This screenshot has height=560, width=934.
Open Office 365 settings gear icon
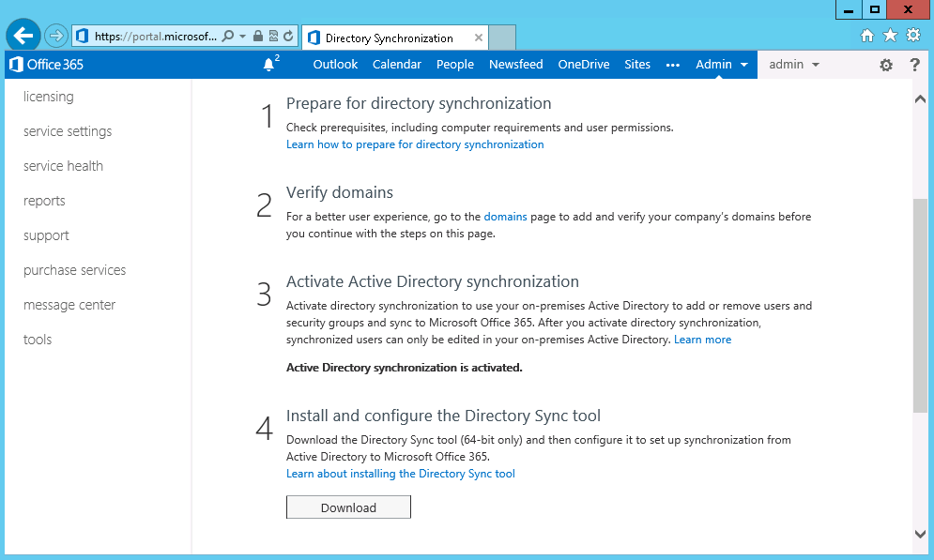tap(886, 65)
